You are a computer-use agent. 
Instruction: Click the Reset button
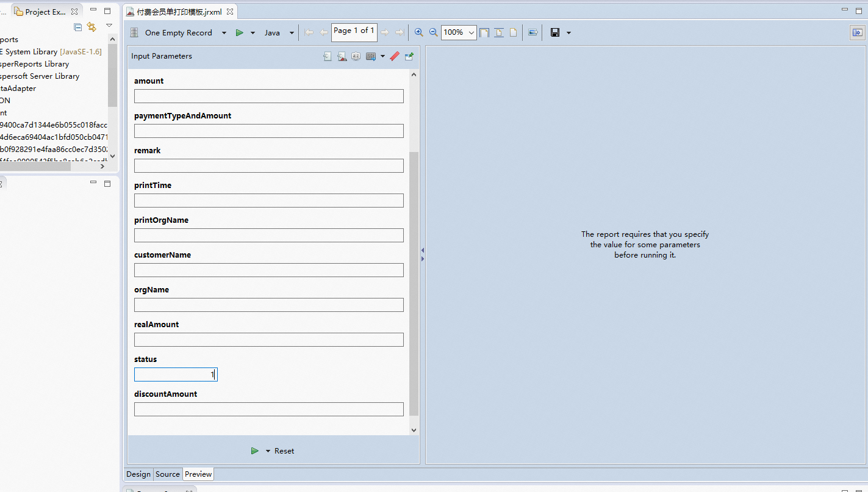tap(284, 451)
